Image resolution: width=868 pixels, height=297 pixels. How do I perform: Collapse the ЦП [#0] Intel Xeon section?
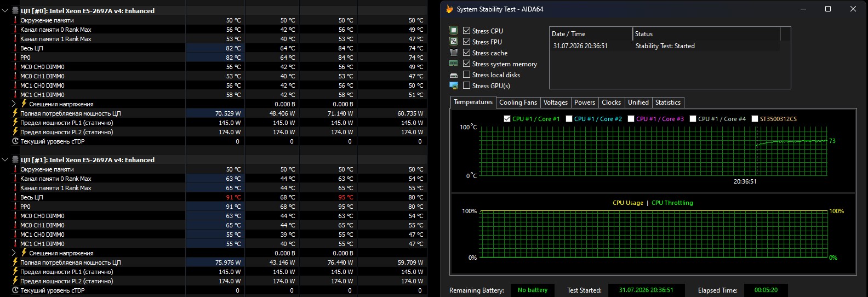coord(5,10)
